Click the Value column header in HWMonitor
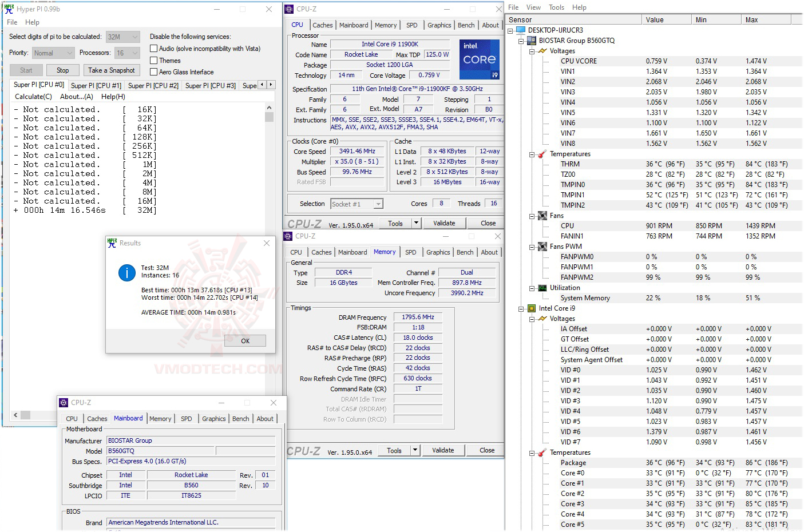804x532 pixels. click(x=667, y=19)
